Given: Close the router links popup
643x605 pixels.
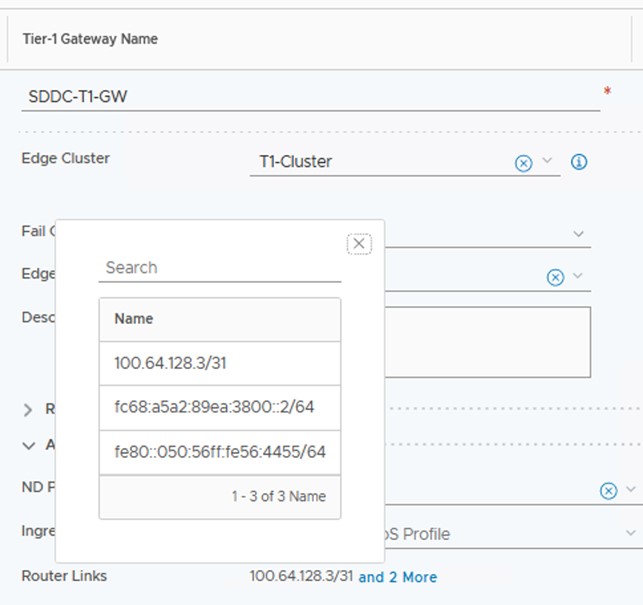Looking at the screenshot, I should tap(360, 244).
